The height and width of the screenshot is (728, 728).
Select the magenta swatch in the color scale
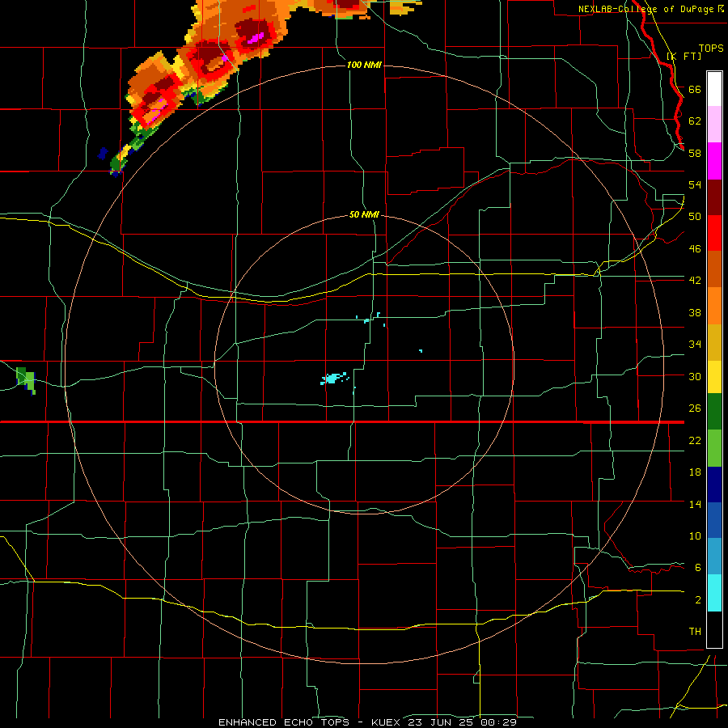pos(714,161)
